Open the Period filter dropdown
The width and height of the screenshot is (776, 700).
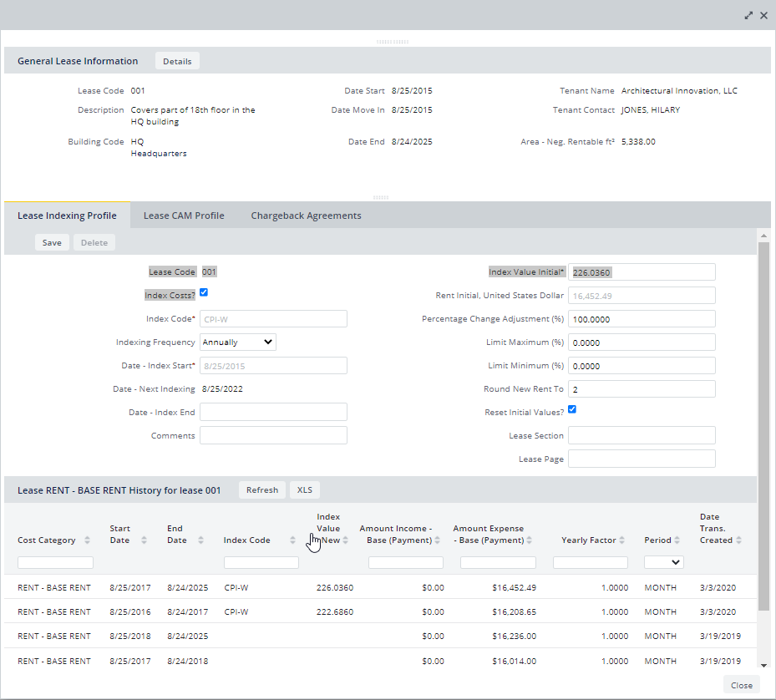(x=664, y=561)
